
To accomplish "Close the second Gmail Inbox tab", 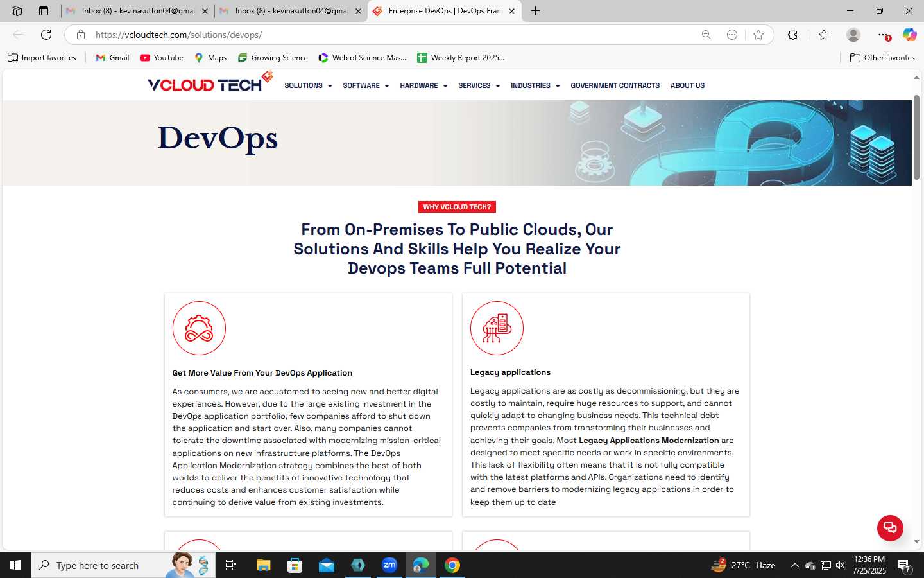I will coord(358,11).
